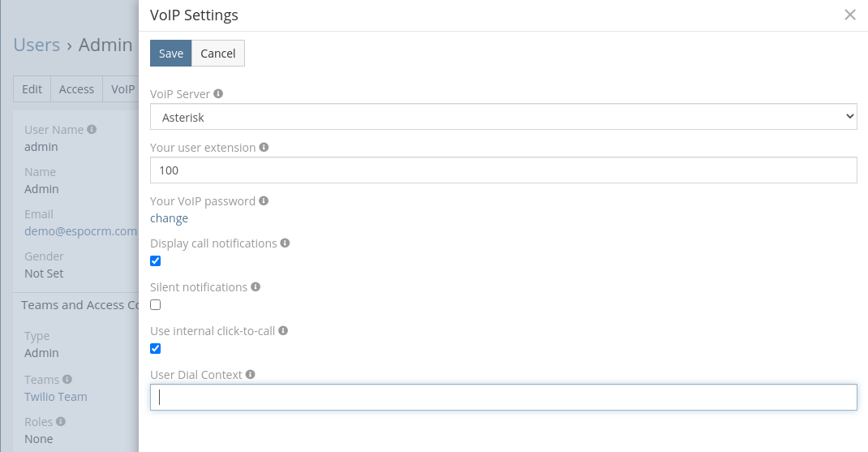This screenshot has height=452, width=868.
Task: Focus the user extension input field
Action: click(503, 170)
